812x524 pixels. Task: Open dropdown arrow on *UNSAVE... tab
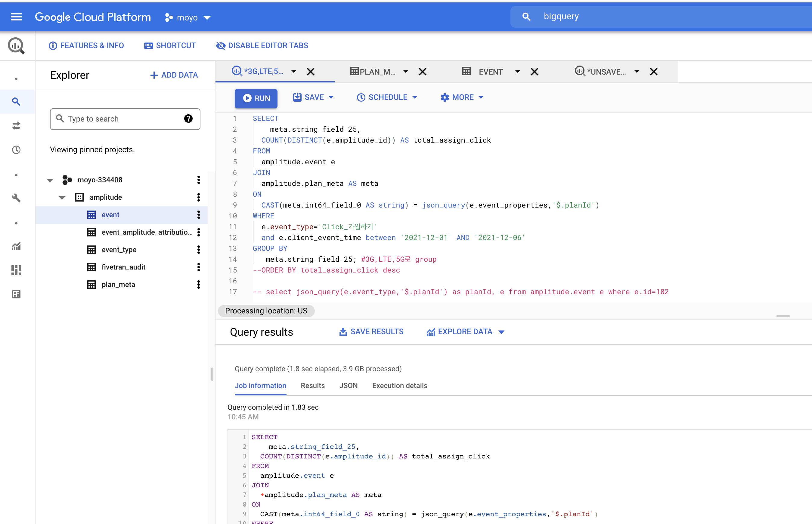point(637,72)
